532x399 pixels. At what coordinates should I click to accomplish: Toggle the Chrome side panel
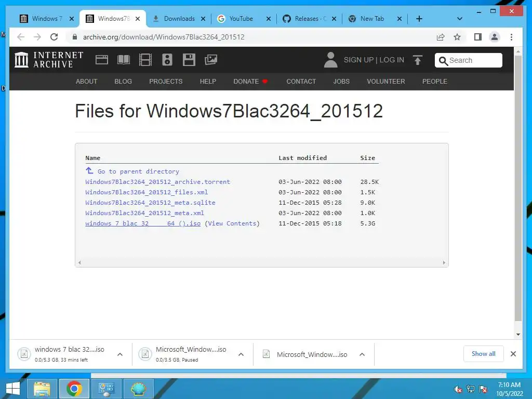pos(478,37)
